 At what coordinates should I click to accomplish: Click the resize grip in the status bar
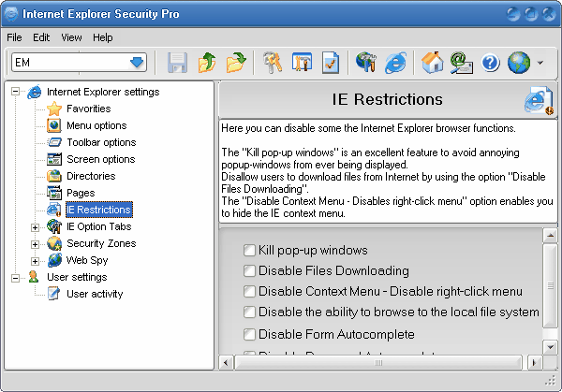coord(550,382)
